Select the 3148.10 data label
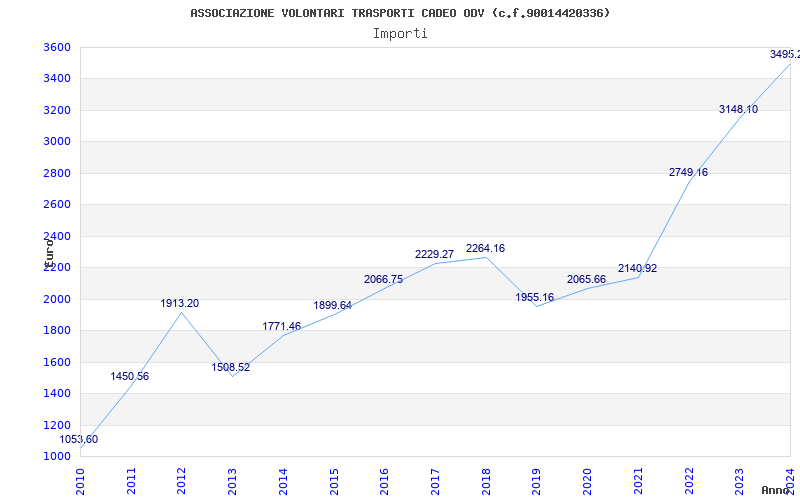The width and height of the screenshot is (800, 500). [x=738, y=109]
